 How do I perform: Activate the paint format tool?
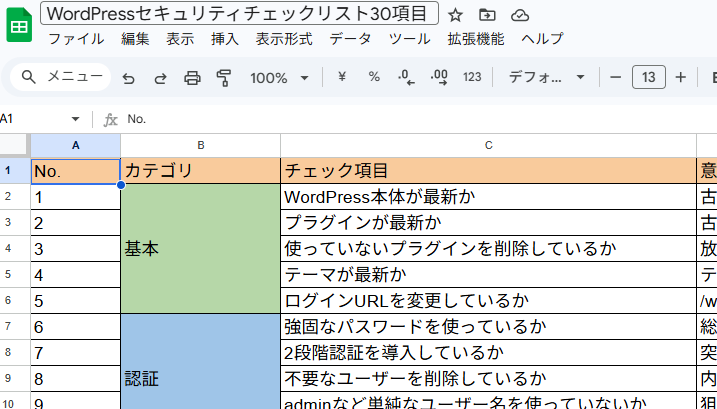[224, 78]
